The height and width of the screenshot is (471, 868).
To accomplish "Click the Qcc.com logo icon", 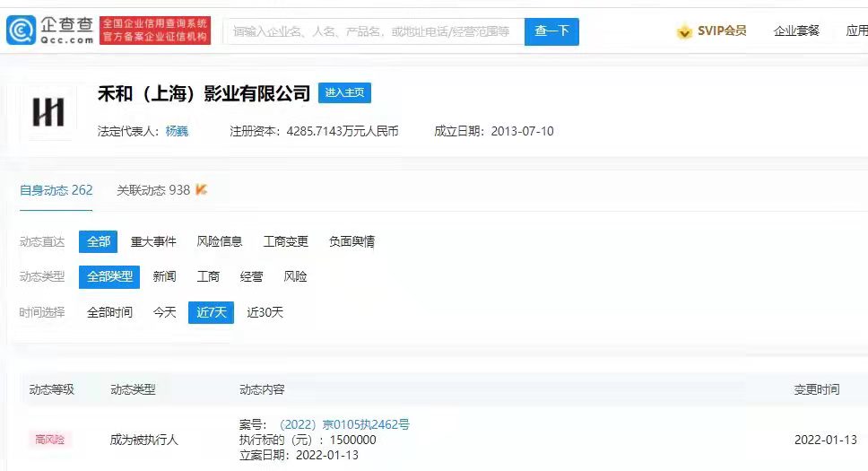I will [x=21, y=31].
